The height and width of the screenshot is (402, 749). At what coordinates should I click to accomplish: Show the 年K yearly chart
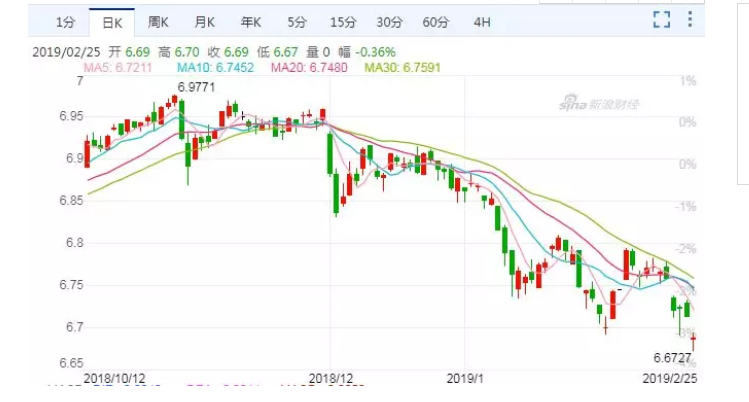[x=254, y=21]
